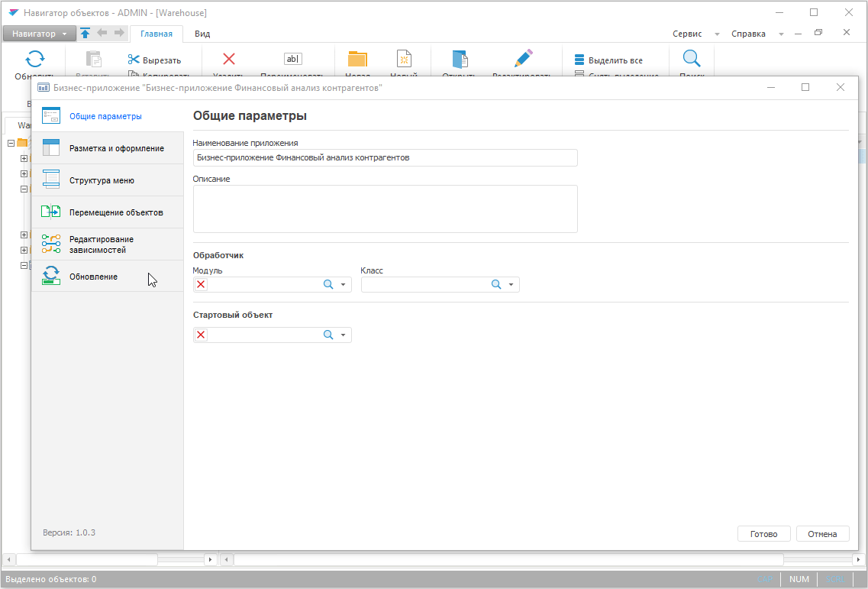Click the Cut (Вырезать) scissors icon
The height and width of the screenshot is (589, 868).
click(x=134, y=60)
